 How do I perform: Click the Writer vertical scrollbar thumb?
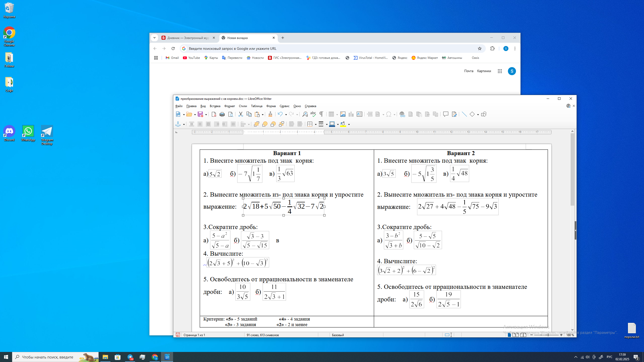(x=573, y=169)
